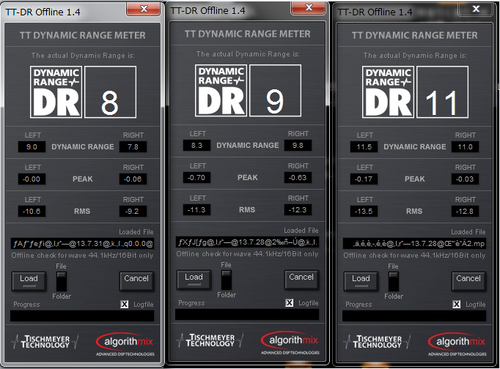
Task: Toggle Logfile checkbox in the DR 9 window
Action: (289, 303)
